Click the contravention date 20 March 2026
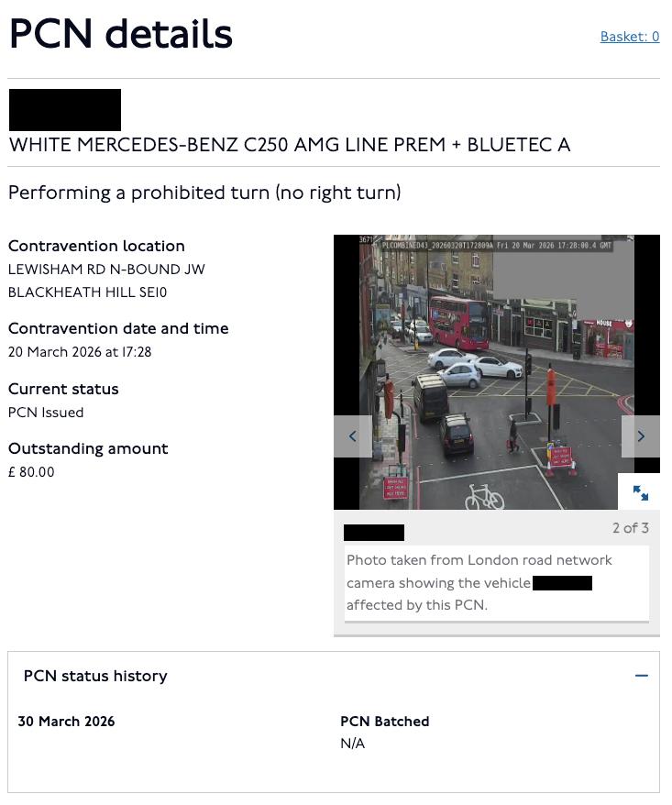This screenshot has width=672, height=805. pos(80,352)
